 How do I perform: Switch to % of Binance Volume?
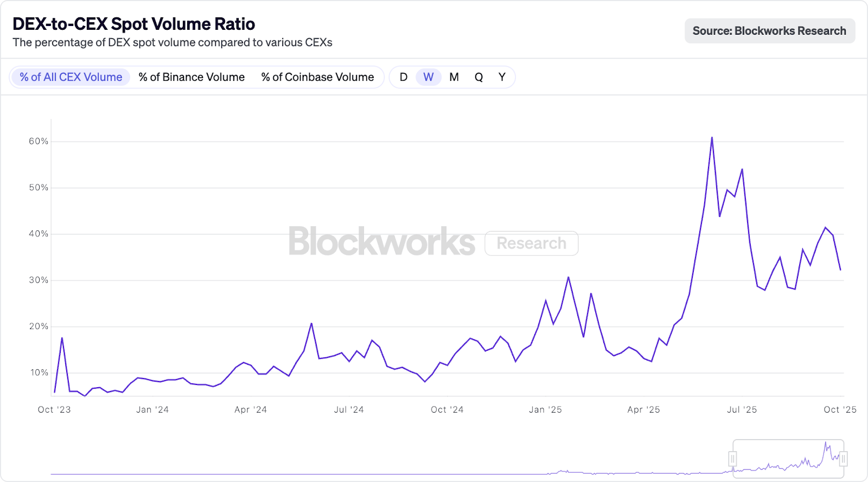pyautogui.click(x=192, y=77)
